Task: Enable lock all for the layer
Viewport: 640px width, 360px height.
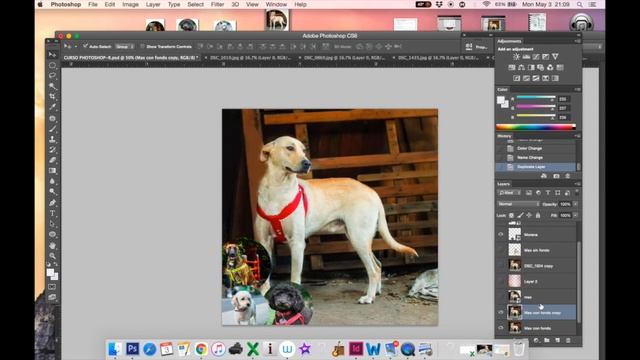Action: [x=538, y=215]
